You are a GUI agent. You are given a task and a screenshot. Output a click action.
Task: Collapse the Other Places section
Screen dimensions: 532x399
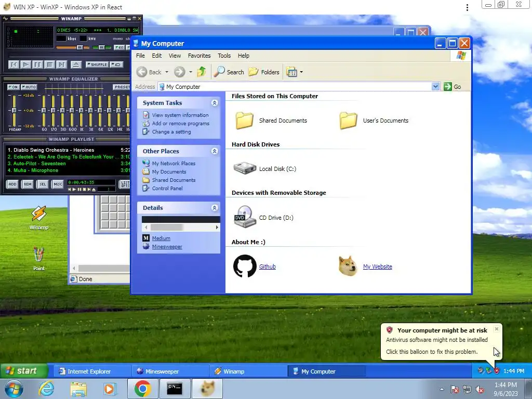(x=215, y=151)
